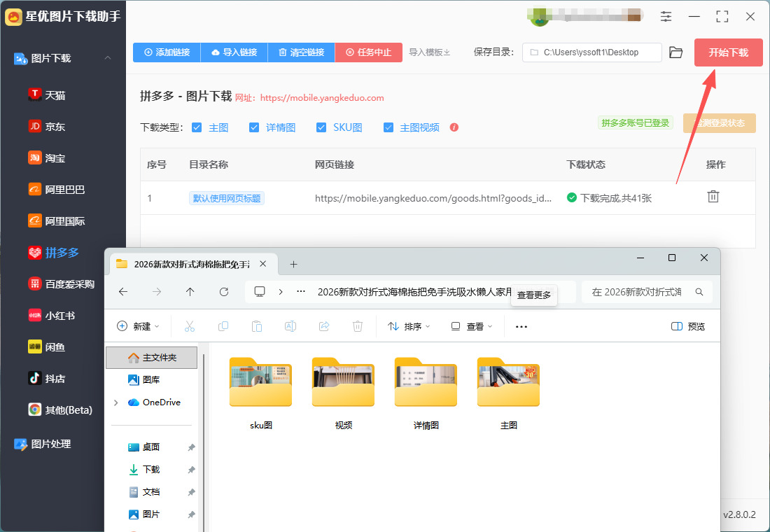Image resolution: width=770 pixels, height=532 pixels.
Task: Click the 默认使用网页标题 tag in row 1
Action: (x=227, y=198)
